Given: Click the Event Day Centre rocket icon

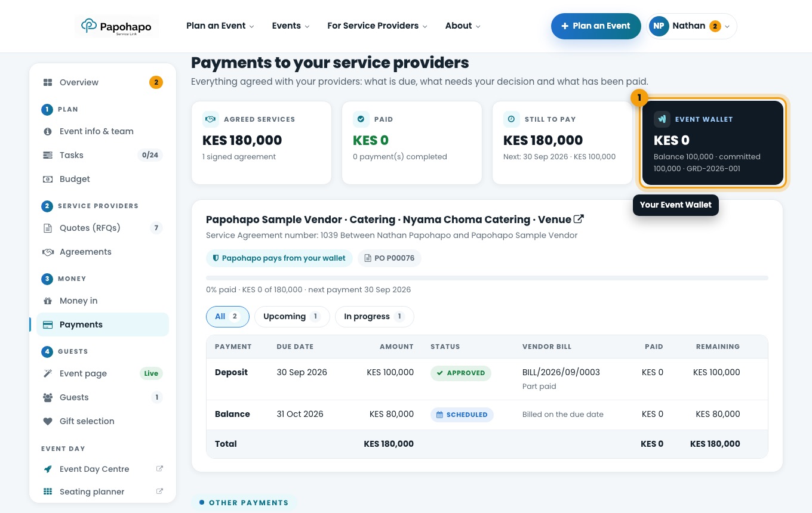Looking at the screenshot, I should pos(48,469).
